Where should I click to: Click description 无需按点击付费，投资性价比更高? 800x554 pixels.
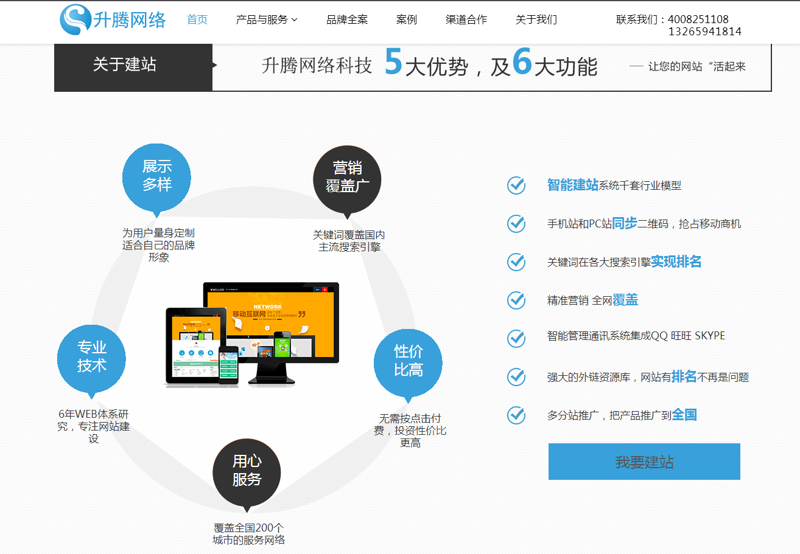click(410, 431)
